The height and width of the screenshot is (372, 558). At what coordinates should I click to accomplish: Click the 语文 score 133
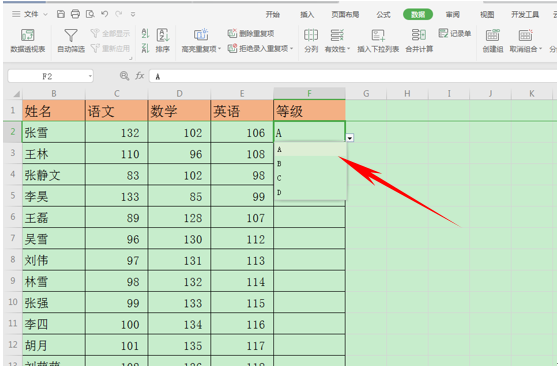116,196
